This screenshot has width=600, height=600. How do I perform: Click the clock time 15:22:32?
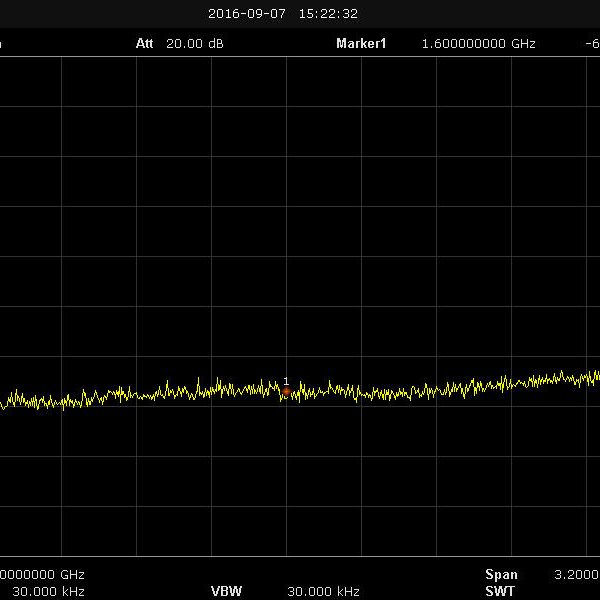pos(328,14)
